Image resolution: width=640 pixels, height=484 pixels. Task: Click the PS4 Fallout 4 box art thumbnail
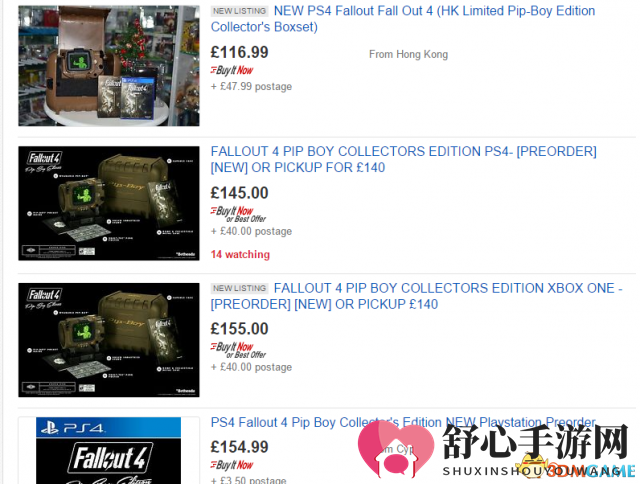(109, 451)
